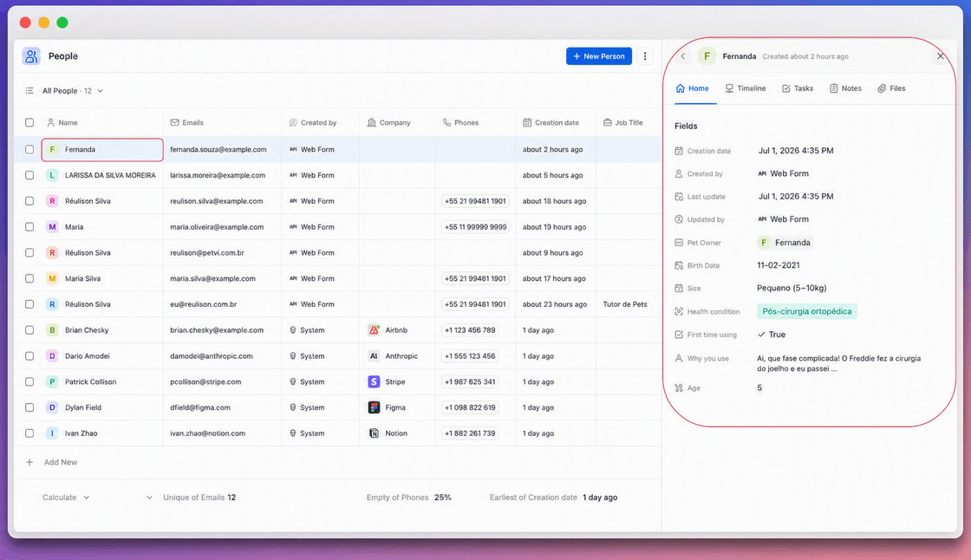Click the Airbnb company logo
The width and height of the screenshot is (971, 560).
click(x=374, y=330)
